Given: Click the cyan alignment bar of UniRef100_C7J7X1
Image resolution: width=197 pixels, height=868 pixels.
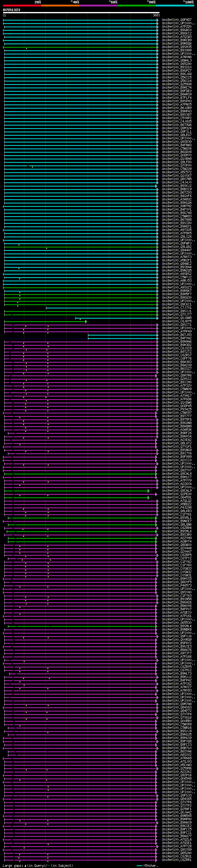Looking at the screenshot, I should click(x=102, y=308).
